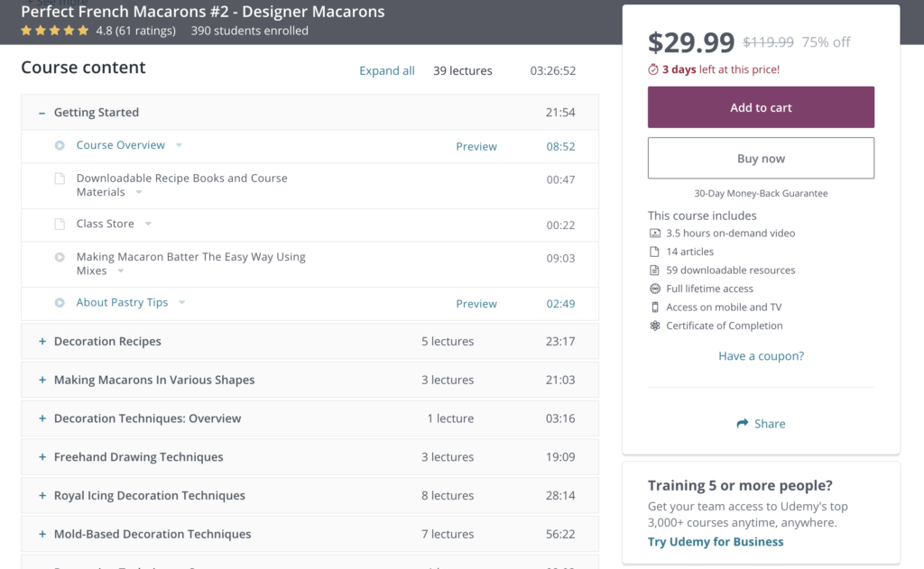This screenshot has height=569, width=924.
Task: Click document icon beside Class Store
Action: click(x=60, y=224)
